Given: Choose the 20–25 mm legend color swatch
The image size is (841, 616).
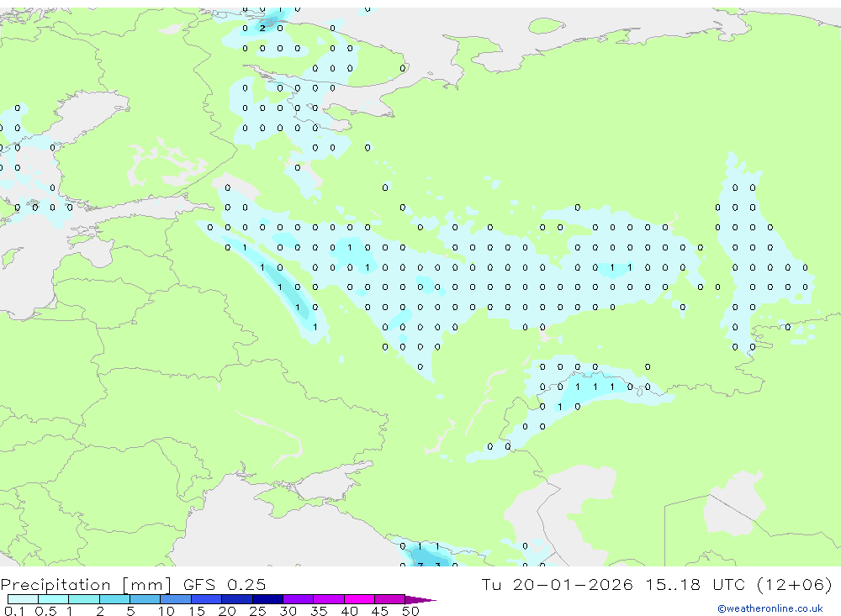Looking at the screenshot, I should (237, 599).
